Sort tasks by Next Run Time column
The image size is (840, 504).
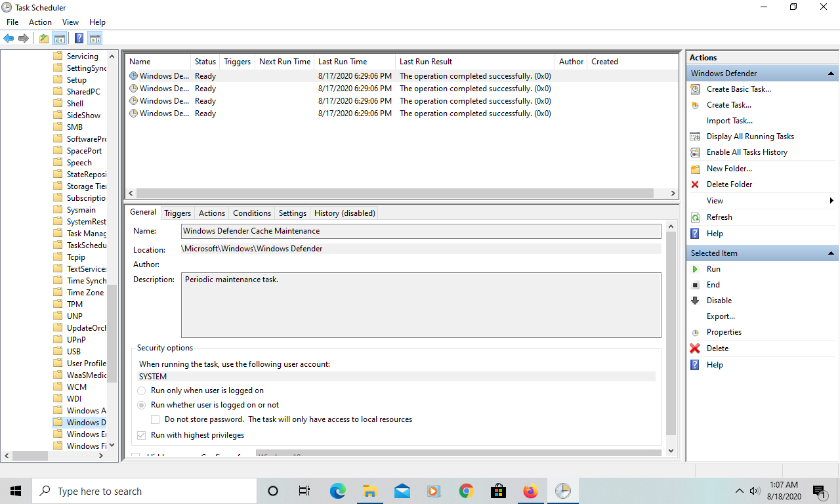284,62
